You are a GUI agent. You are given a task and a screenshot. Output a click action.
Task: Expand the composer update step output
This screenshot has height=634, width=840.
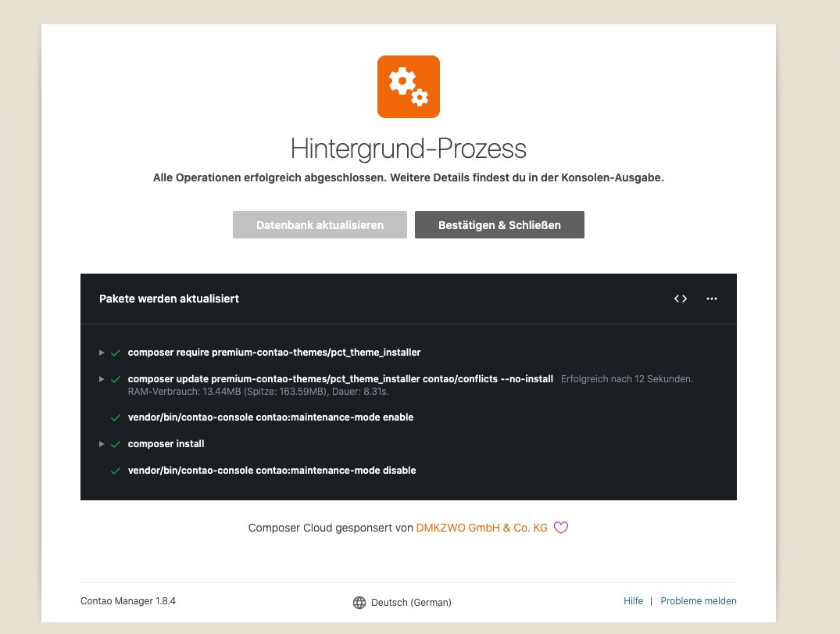pyautogui.click(x=102, y=379)
